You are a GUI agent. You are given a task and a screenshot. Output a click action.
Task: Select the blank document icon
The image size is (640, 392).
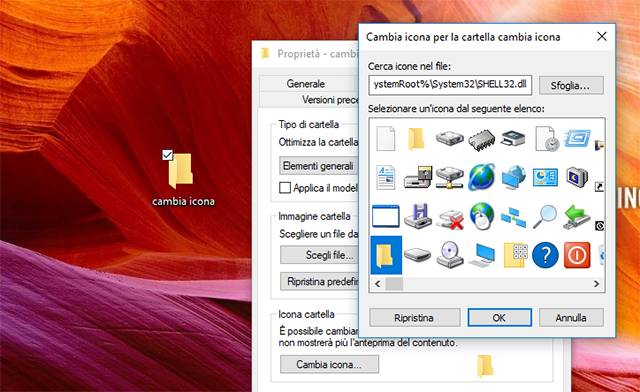(386, 139)
